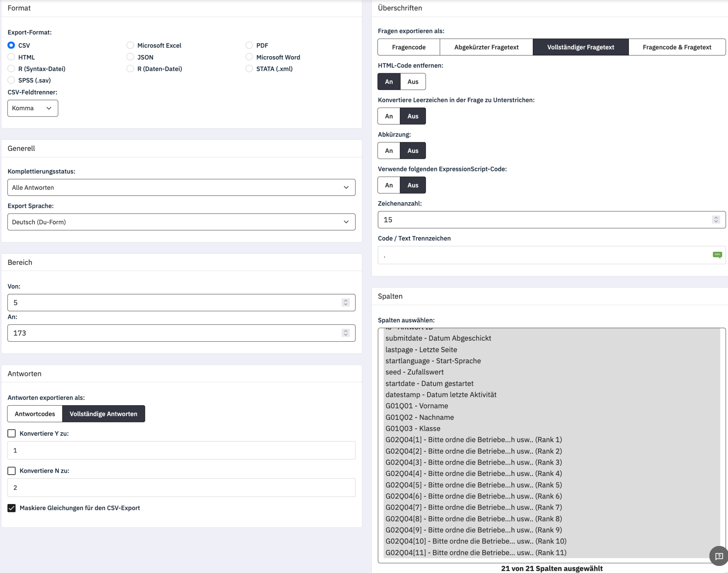Open the expression editor icon in Trennzeichen field
The width and height of the screenshot is (728, 573).
point(717,255)
